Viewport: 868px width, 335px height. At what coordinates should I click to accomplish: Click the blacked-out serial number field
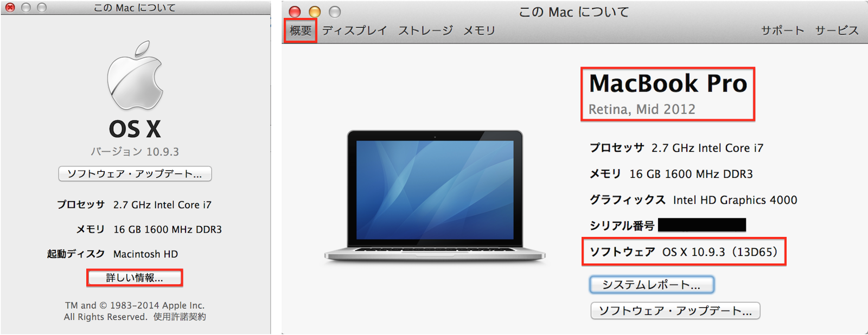click(702, 225)
